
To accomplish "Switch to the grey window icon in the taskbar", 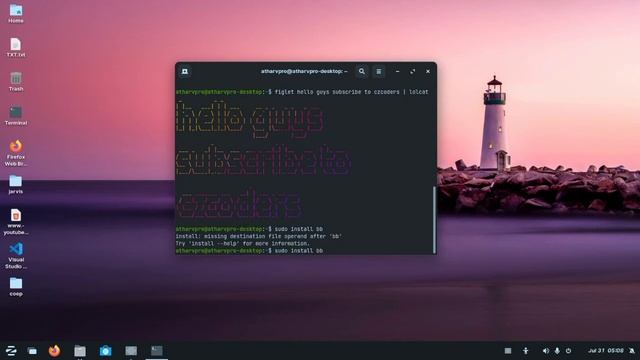I will coord(131,351).
